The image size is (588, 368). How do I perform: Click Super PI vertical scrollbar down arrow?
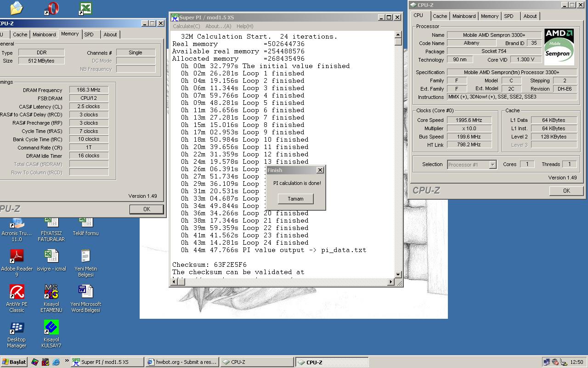click(398, 275)
